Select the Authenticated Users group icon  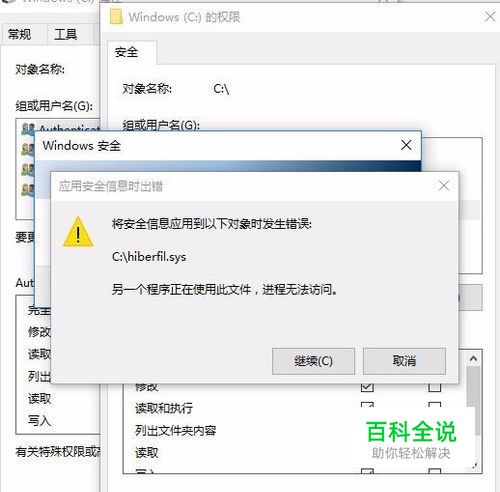[x=28, y=129]
